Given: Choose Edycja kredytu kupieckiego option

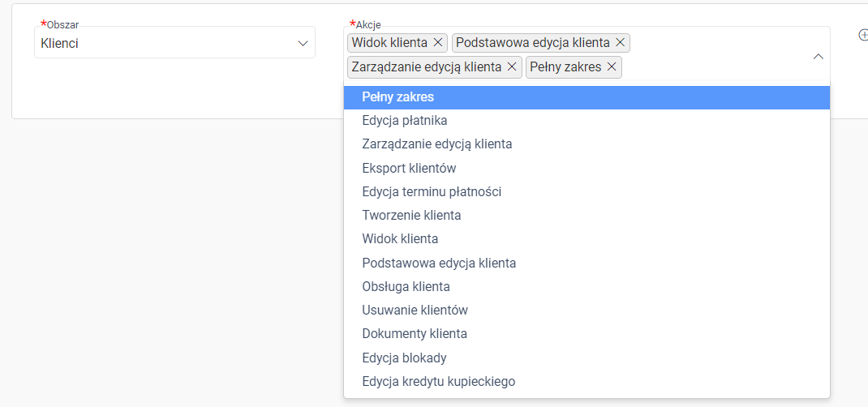Looking at the screenshot, I should tap(587, 382).
